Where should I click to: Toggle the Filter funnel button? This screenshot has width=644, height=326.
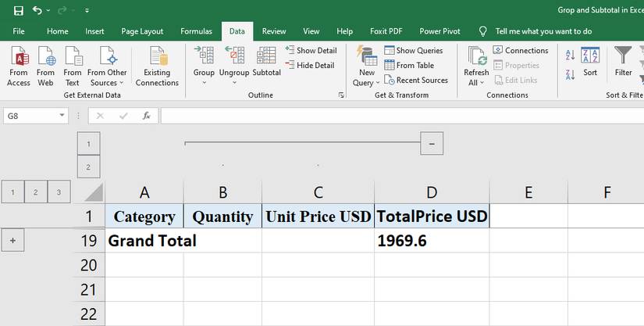(623, 62)
